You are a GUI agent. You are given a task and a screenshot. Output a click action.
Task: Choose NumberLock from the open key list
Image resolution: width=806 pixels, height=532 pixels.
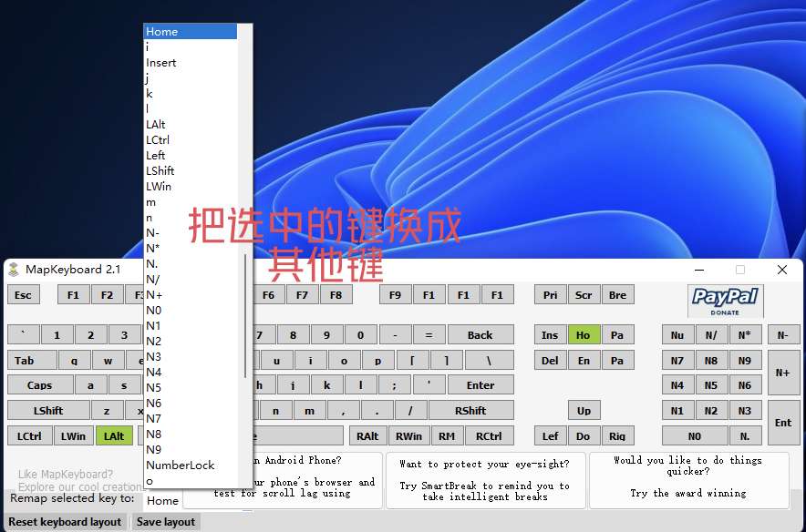pos(180,465)
